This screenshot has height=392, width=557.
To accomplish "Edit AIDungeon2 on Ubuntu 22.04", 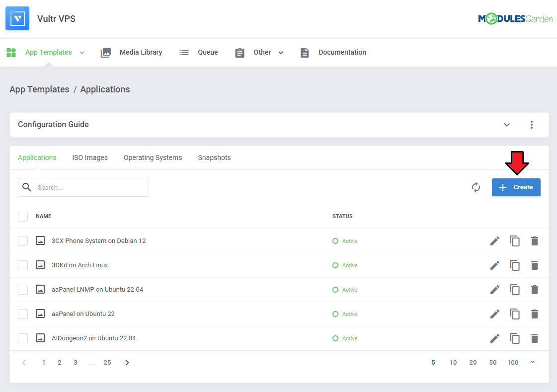I will coord(495,338).
